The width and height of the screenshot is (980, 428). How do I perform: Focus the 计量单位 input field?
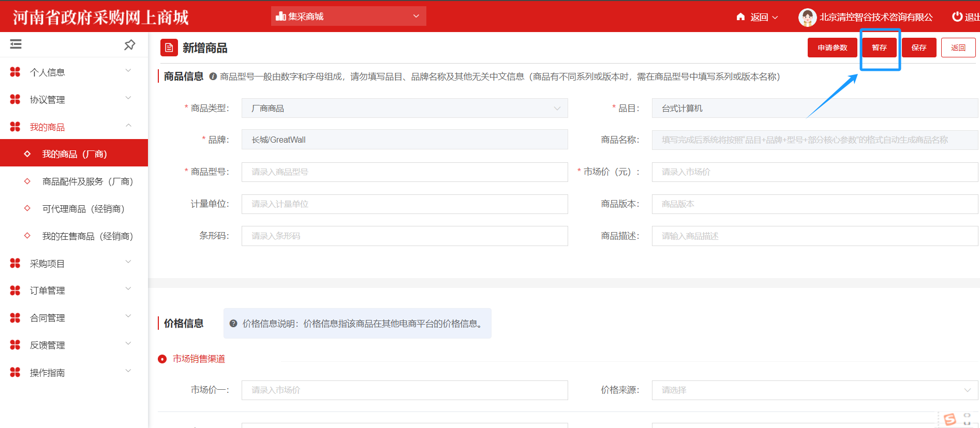pos(405,204)
